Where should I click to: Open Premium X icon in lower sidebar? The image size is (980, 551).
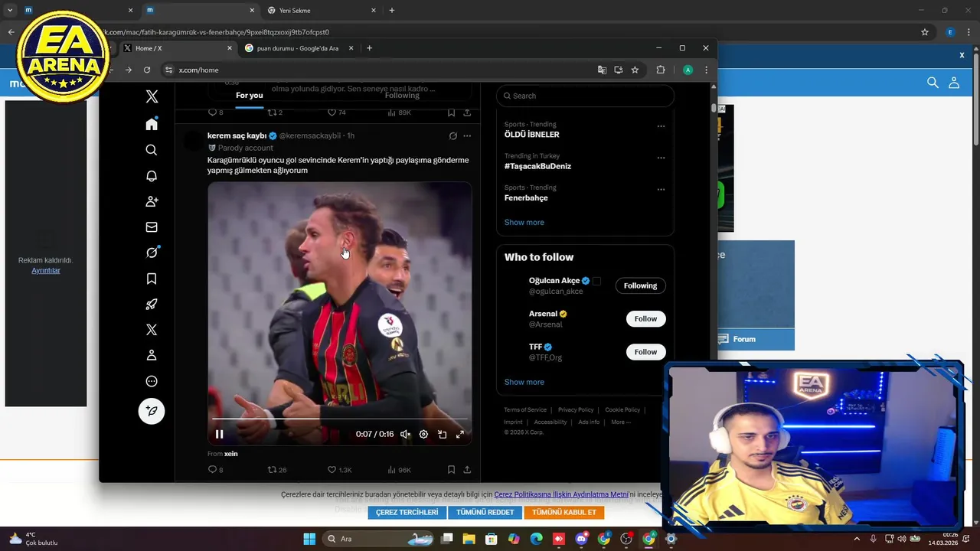pos(152,330)
